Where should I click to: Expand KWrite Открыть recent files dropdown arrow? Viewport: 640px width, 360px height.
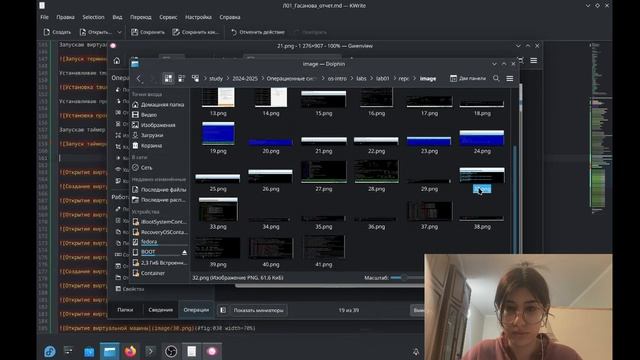point(119,32)
